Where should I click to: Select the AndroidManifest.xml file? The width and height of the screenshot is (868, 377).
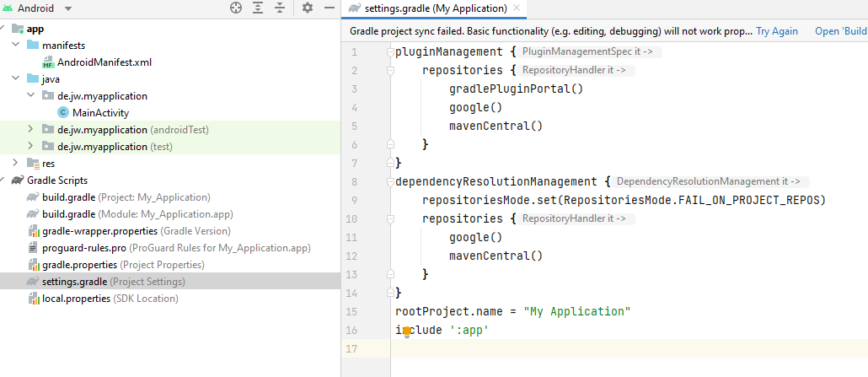[x=104, y=62]
